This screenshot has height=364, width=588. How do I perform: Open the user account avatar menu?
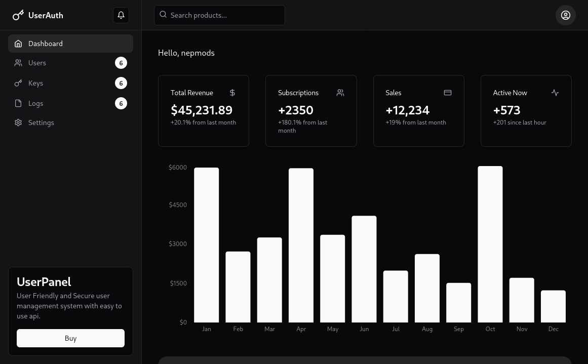[x=565, y=15]
